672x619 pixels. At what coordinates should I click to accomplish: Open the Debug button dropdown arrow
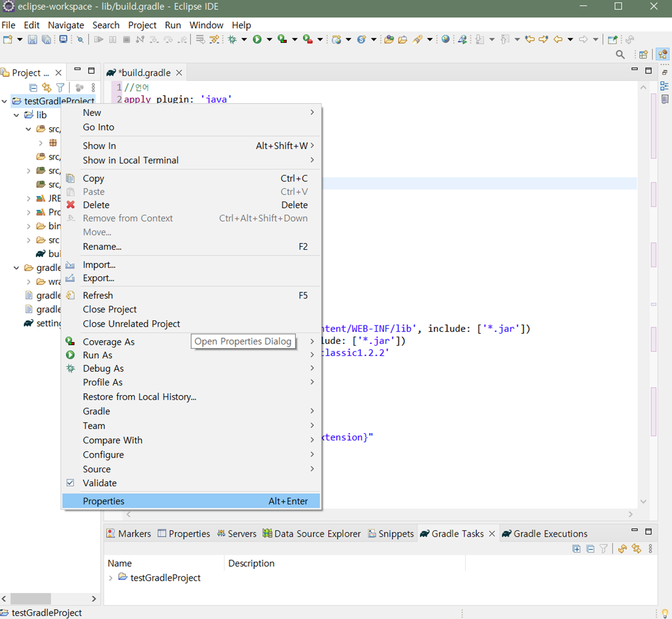pyautogui.click(x=244, y=39)
